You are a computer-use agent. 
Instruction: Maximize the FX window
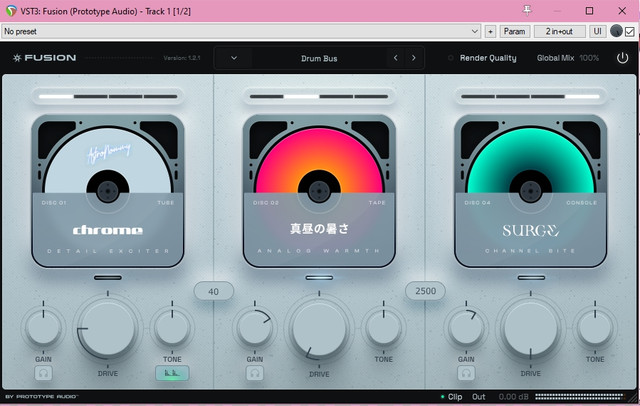click(x=589, y=11)
